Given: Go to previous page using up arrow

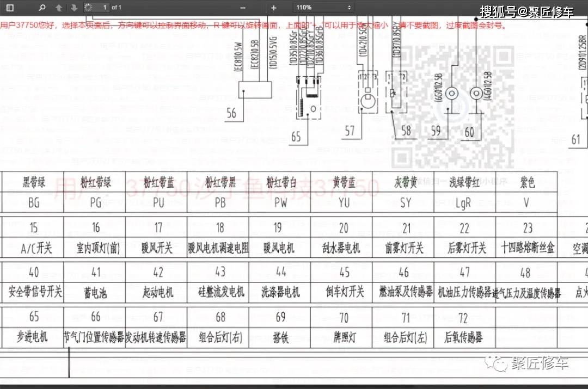Looking at the screenshot, I should 58,7.
